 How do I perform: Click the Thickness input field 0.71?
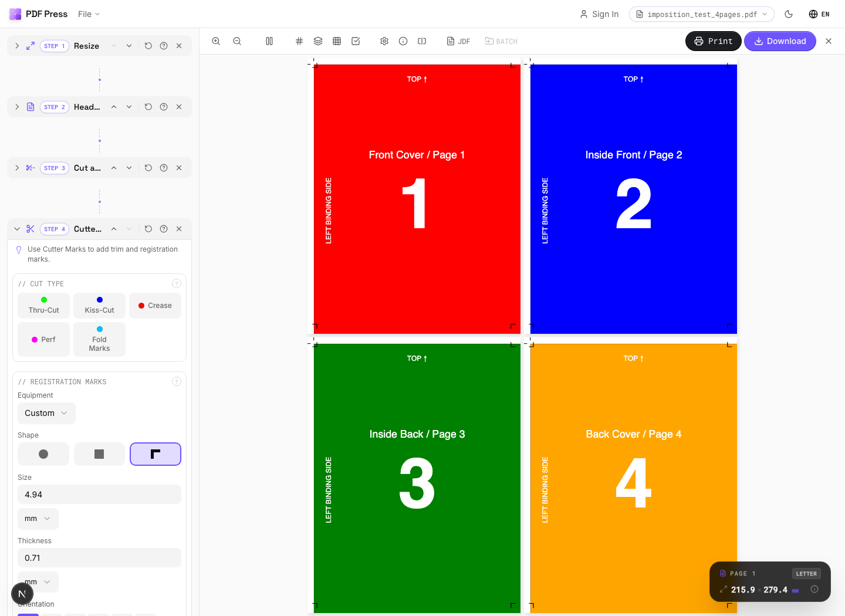(x=99, y=558)
